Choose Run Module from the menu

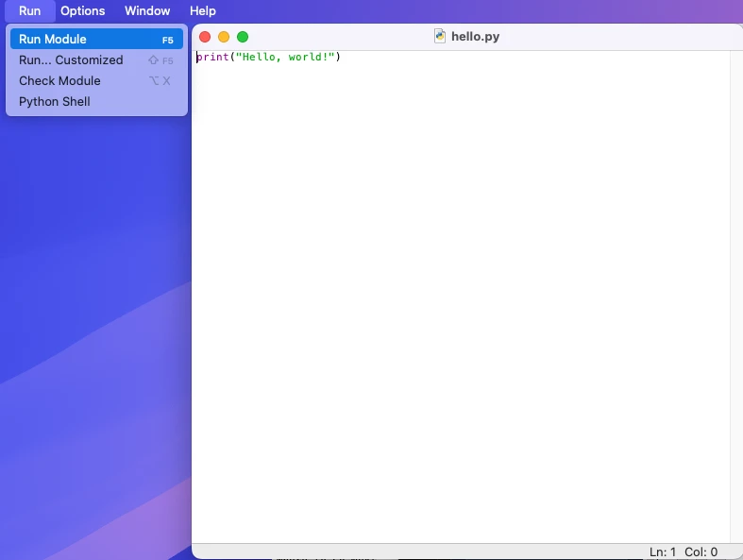click(x=96, y=40)
